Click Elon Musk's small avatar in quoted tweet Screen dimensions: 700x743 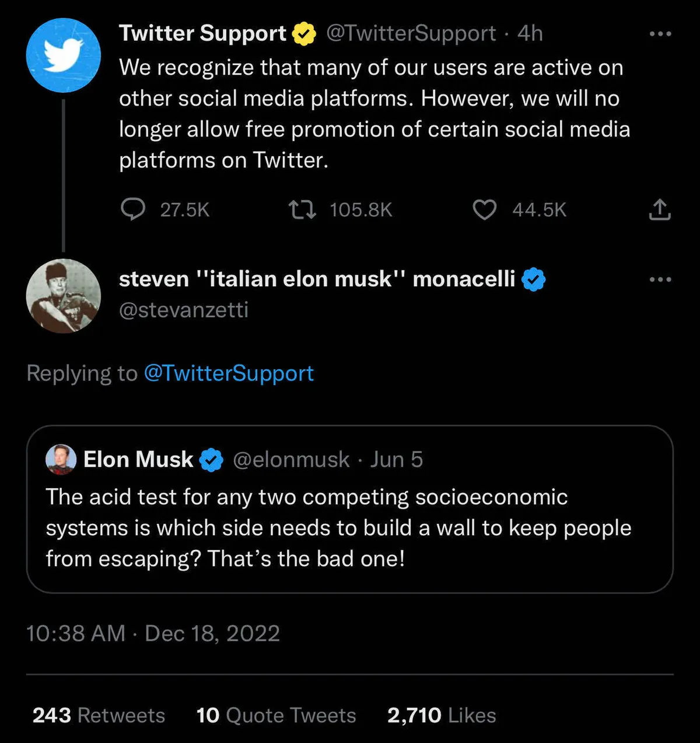(61, 460)
